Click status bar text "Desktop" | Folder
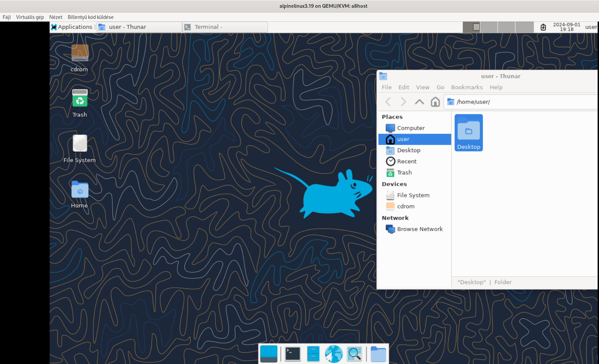Viewport: 599px width, 364px height. click(485, 282)
